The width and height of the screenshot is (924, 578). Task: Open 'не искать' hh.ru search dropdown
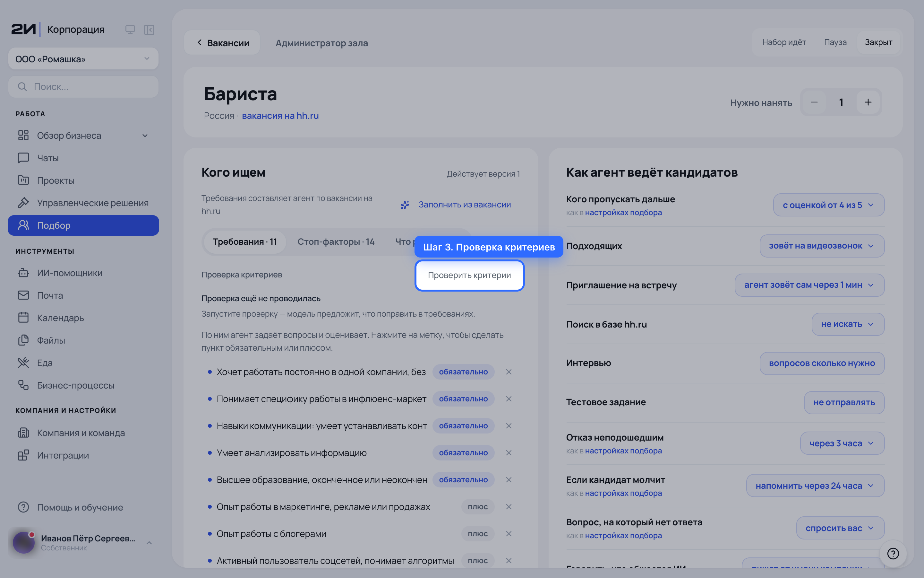click(x=848, y=324)
